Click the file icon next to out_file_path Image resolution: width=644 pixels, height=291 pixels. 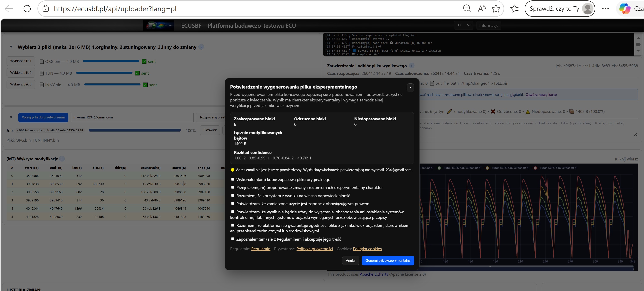pos(432,83)
